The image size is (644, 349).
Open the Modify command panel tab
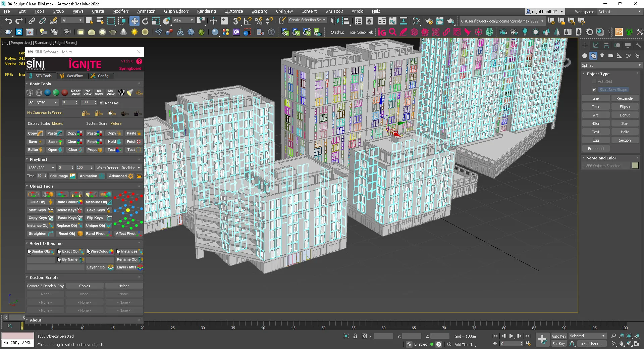(596, 45)
